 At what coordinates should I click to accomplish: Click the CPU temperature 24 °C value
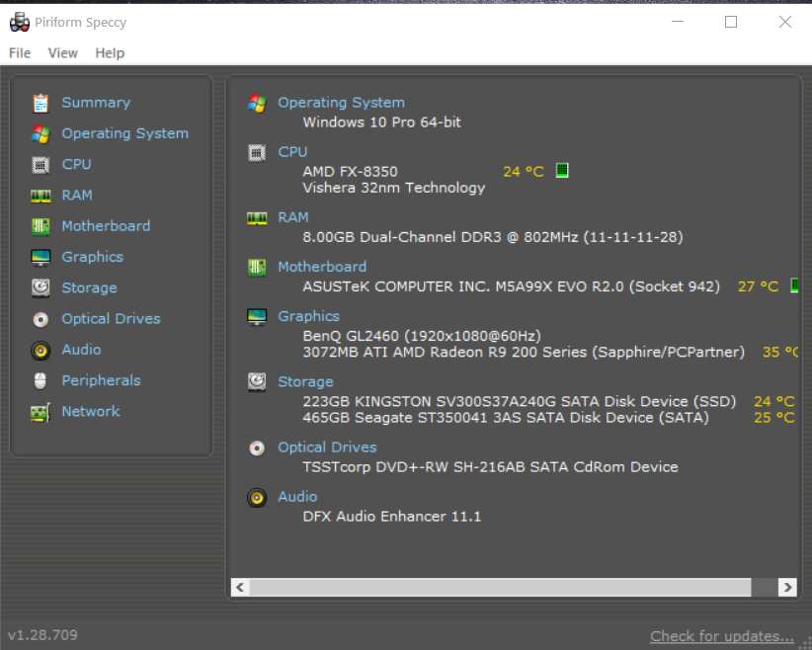coord(524,172)
